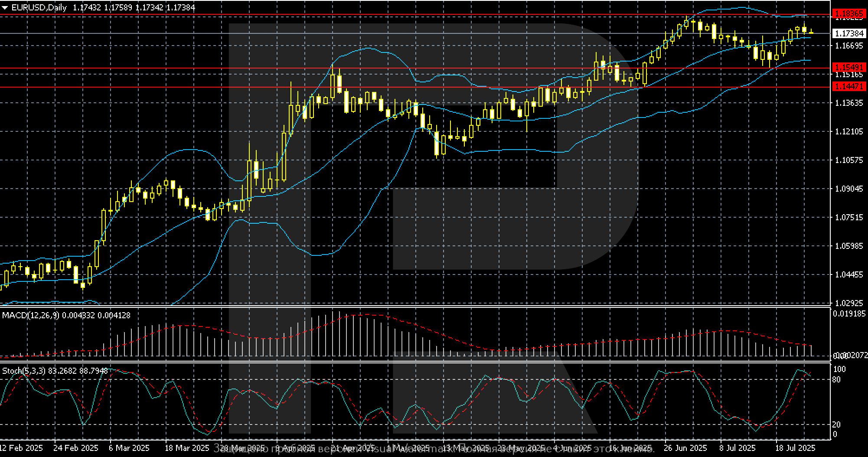Select the red 1.14471 price level label
Viewport: 868px width, 457px height.
(x=849, y=87)
